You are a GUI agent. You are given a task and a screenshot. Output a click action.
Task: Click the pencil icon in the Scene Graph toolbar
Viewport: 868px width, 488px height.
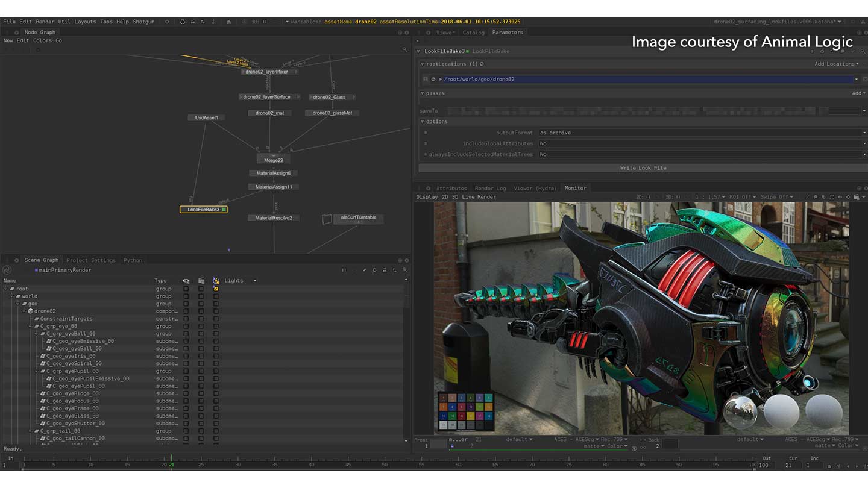coord(364,270)
